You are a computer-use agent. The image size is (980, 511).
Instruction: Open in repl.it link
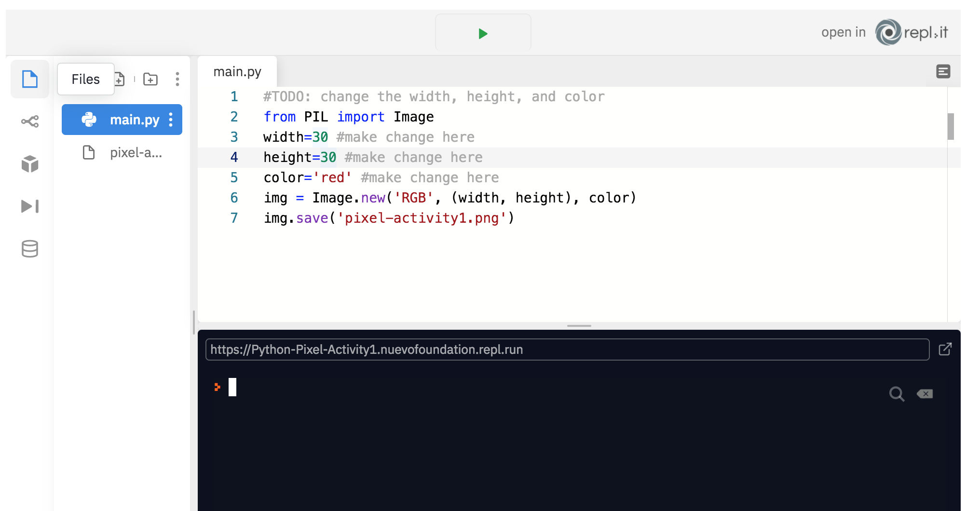[885, 32]
